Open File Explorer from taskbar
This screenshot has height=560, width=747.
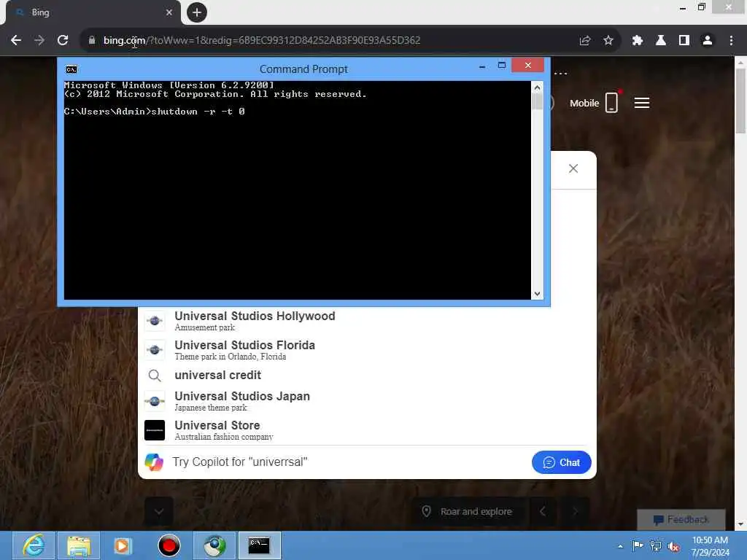(79, 545)
